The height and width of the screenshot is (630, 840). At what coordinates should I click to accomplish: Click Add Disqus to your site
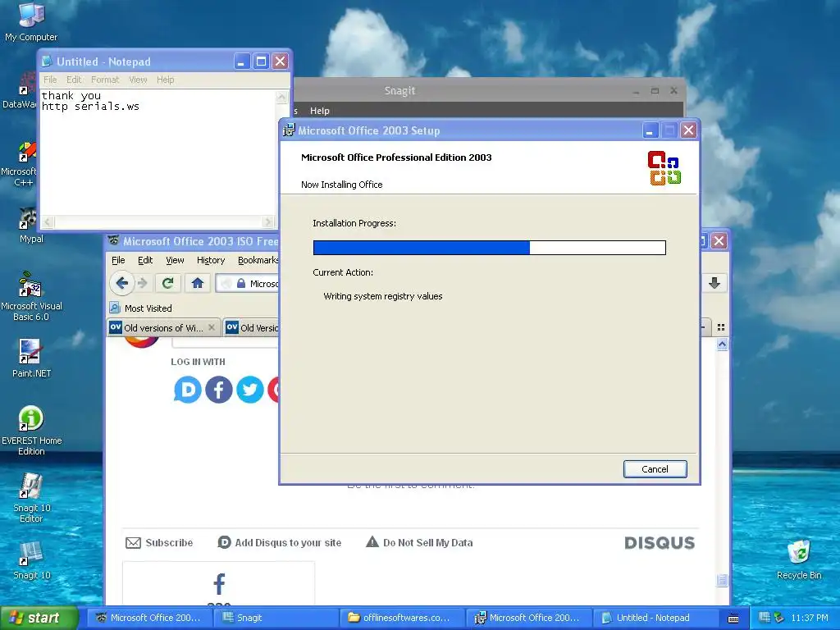[x=279, y=543]
